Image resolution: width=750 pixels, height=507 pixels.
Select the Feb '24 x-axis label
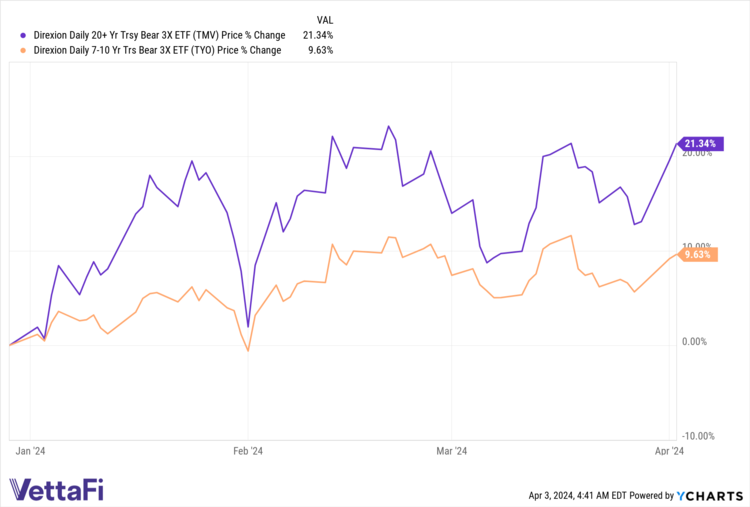[246, 451]
